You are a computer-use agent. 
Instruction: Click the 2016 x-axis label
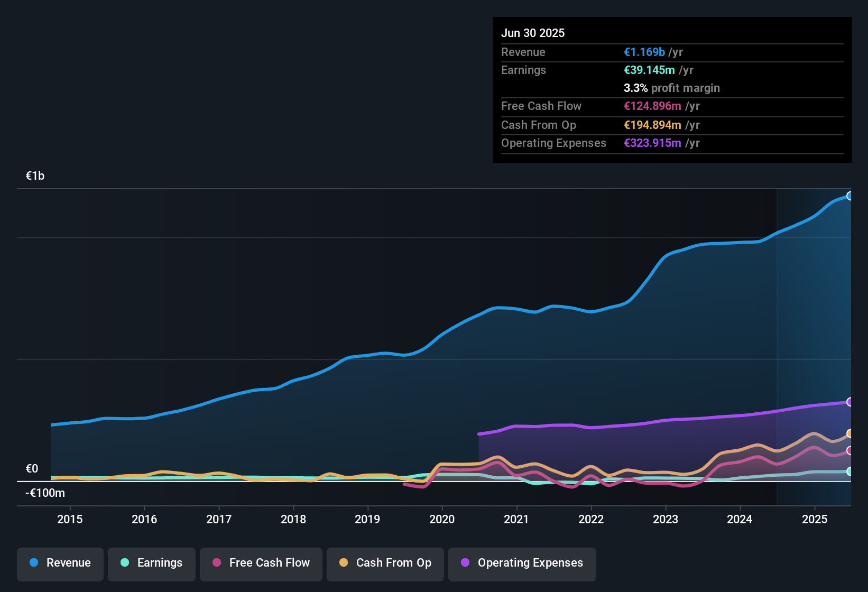[144, 519]
